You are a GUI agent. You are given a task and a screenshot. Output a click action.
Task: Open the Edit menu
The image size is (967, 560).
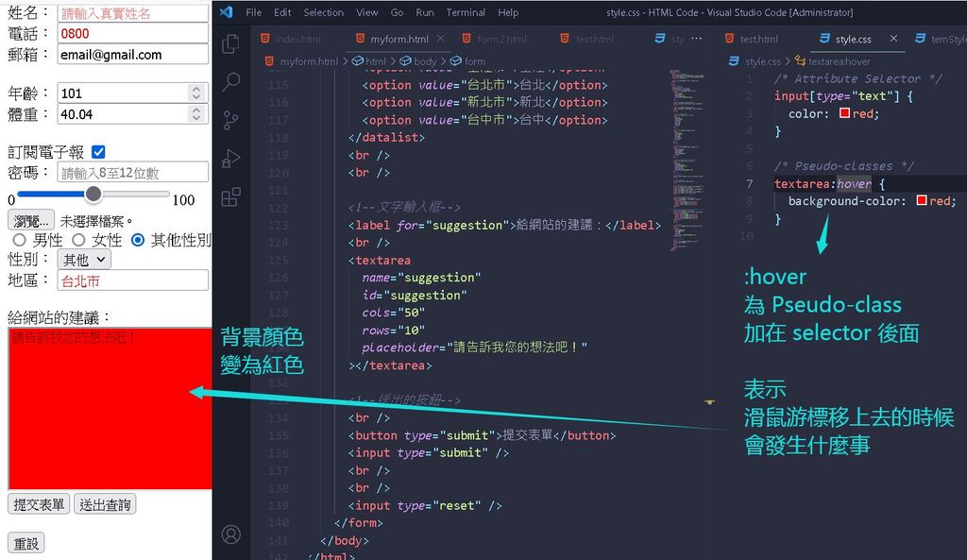click(x=282, y=12)
